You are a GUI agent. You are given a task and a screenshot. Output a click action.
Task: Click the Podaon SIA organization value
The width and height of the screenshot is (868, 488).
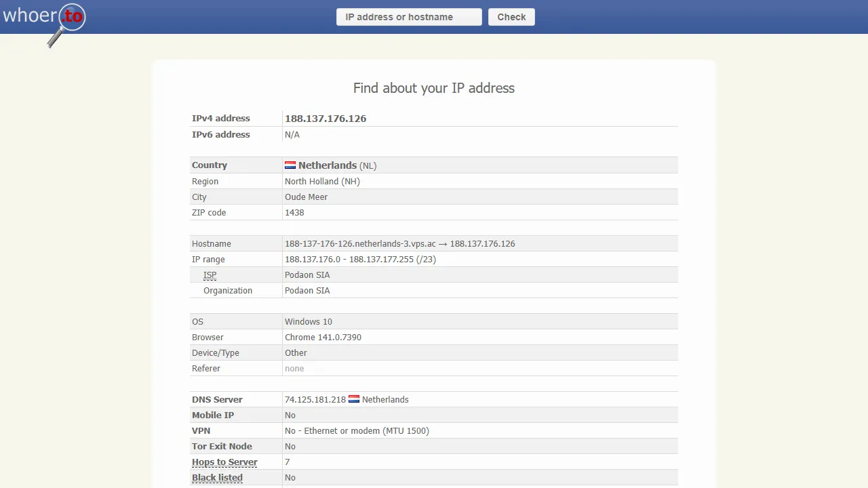[x=307, y=290]
